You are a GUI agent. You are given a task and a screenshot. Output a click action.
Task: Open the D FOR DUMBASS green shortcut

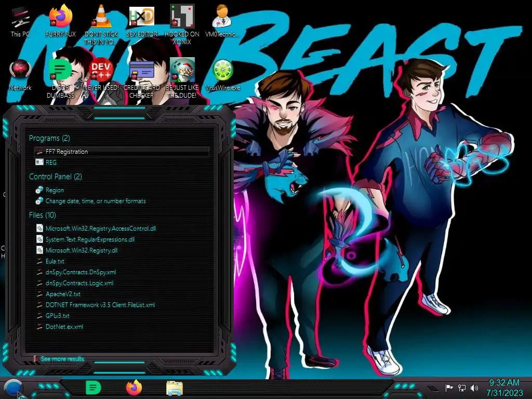[x=60, y=78]
